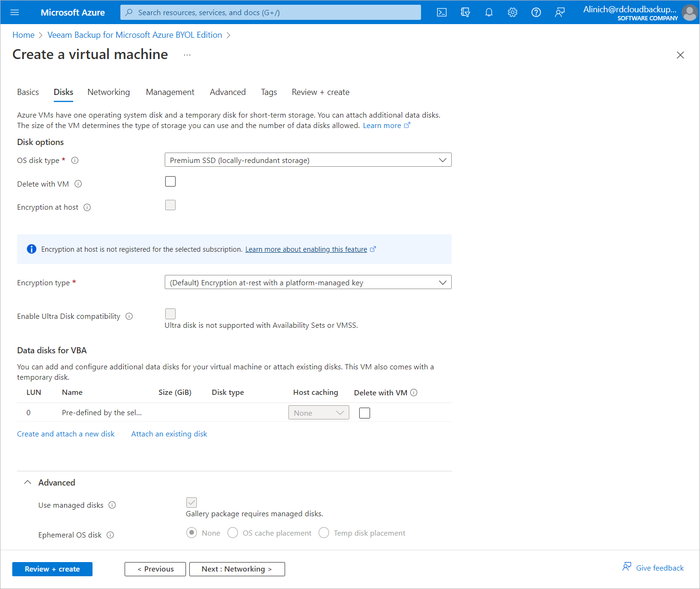This screenshot has height=589, width=700.
Task: Toggle the Use managed disks checkbox
Action: (192, 503)
